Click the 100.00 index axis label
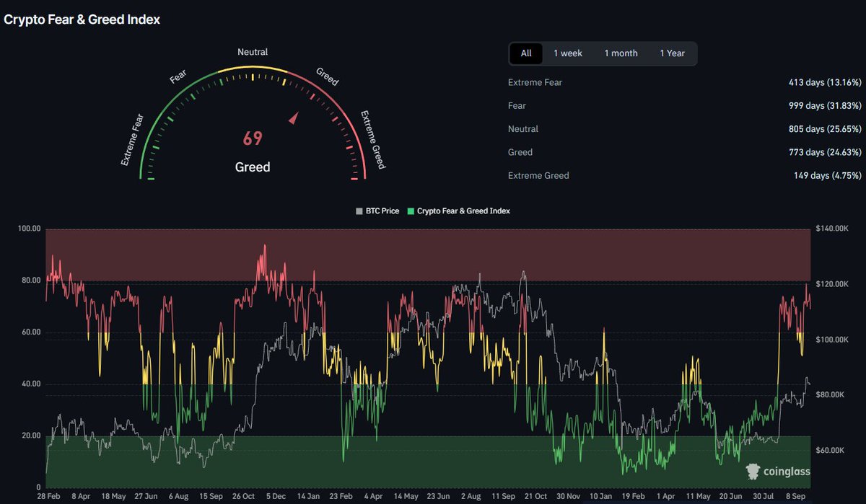The height and width of the screenshot is (504, 866). (30, 229)
